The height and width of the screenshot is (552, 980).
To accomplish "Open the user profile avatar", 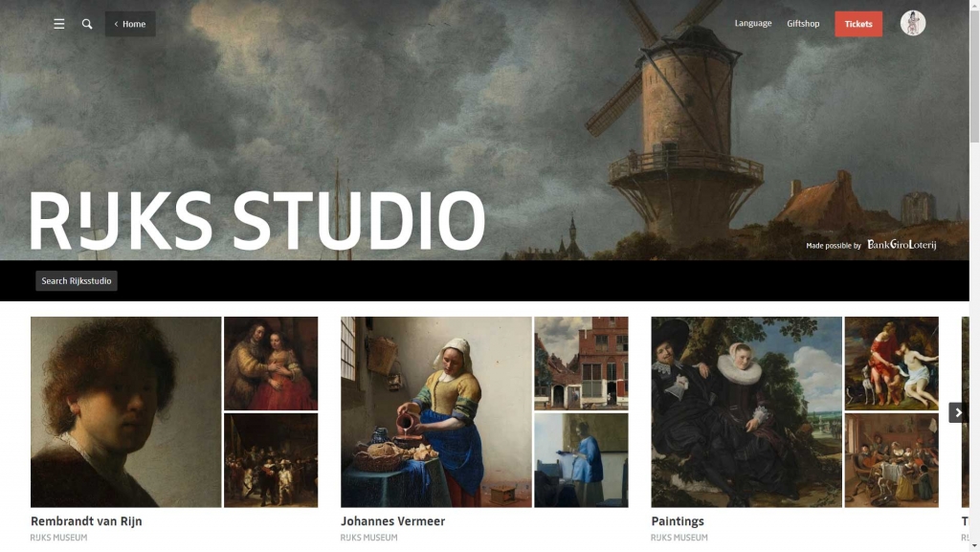I will [x=912, y=24].
